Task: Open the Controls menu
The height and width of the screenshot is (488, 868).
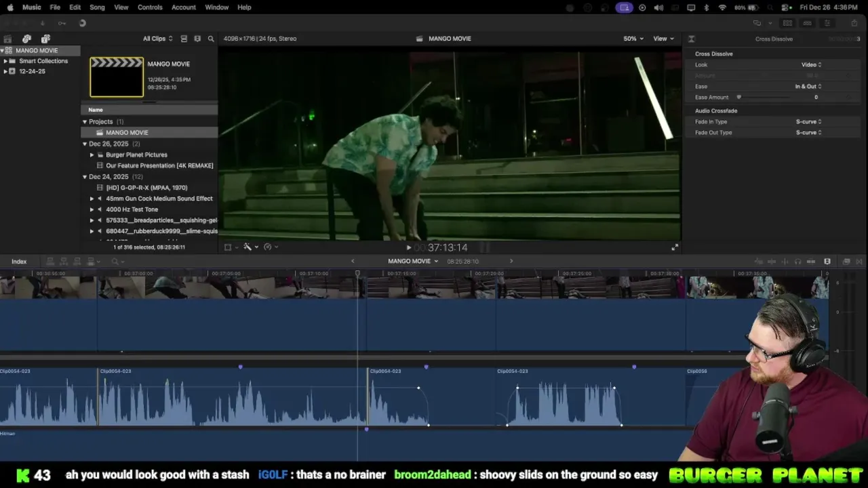Action: pos(150,7)
